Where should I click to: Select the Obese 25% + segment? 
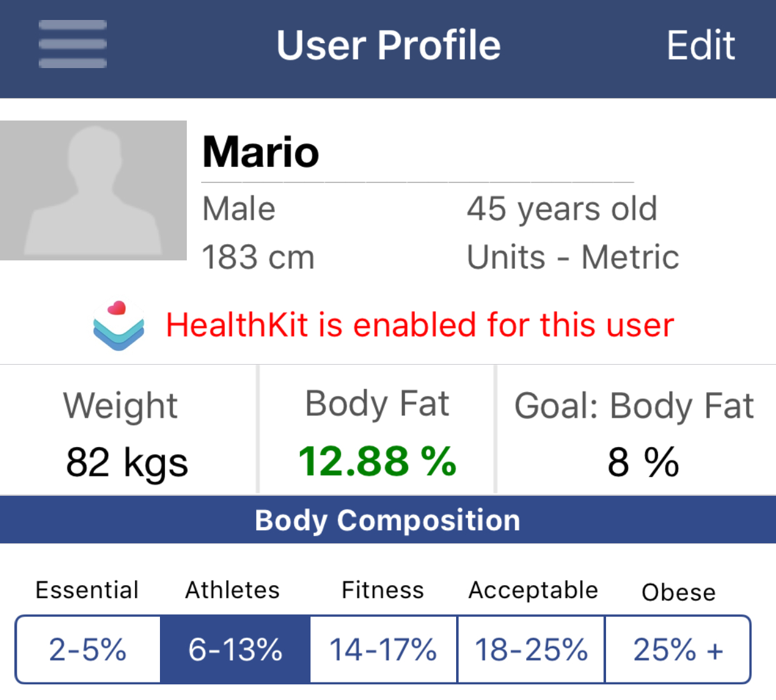pos(678,649)
